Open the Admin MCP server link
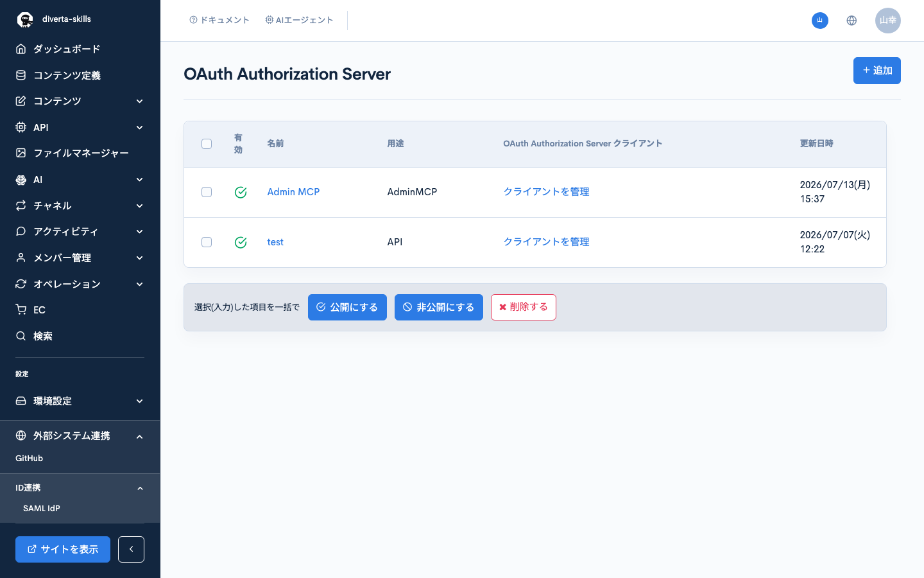The width and height of the screenshot is (924, 578). point(293,192)
